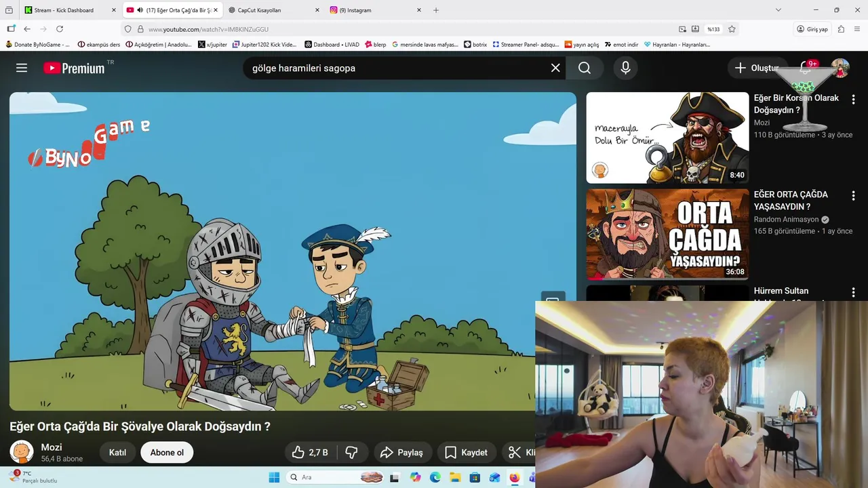Open Mozi channel name link
This screenshot has width=868, height=488.
52,447
